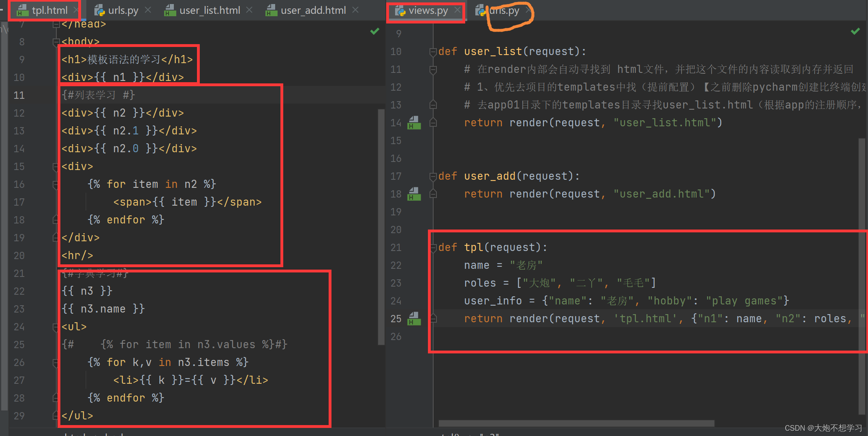The height and width of the screenshot is (436, 868).
Task: Click the '{{ n3 }}' line
Action: [87, 291]
